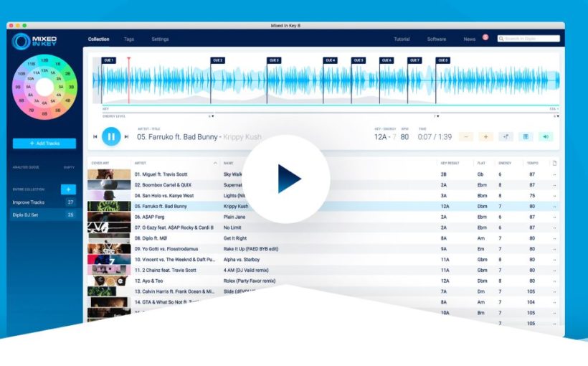The image size is (588, 366).
Task: Click the grid icon in player controls
Action: point(526,136)
